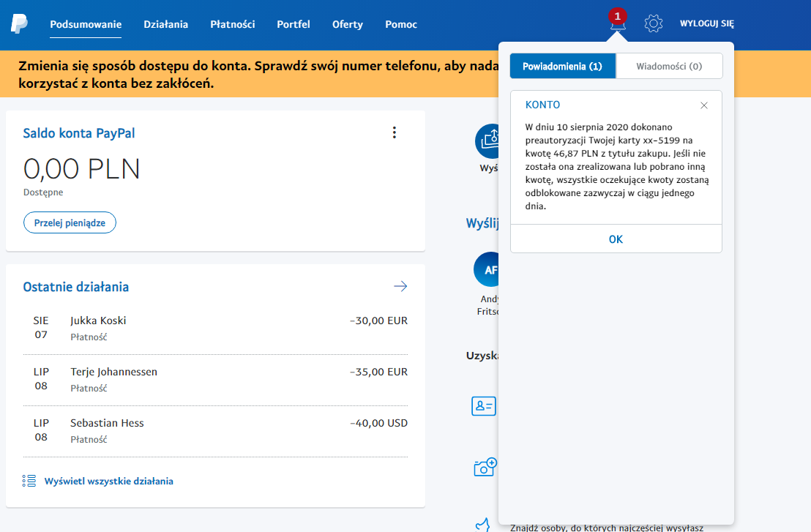Click the Przelej pieniądze button
The width and height of the screenshot is (811, 532).
pyautogui.click(x=70, y=223)
